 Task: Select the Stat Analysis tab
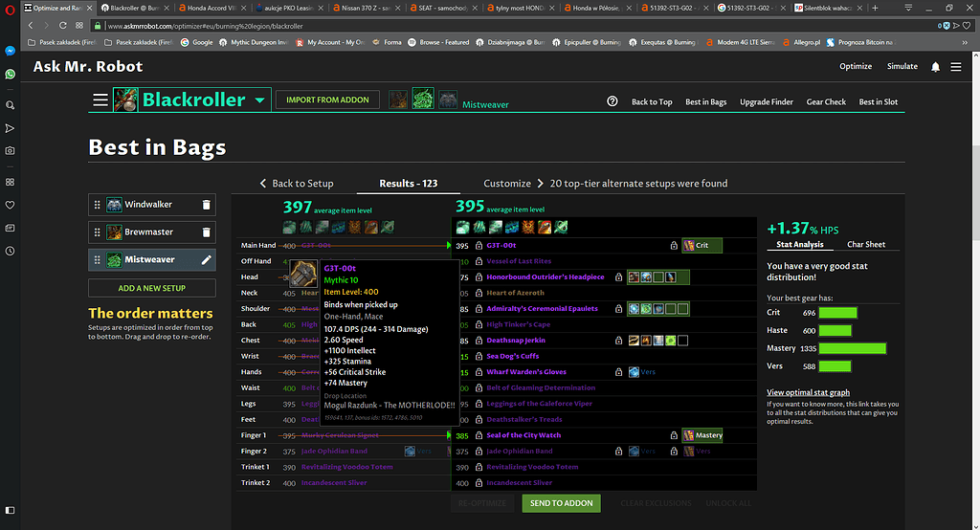point(799,244)
